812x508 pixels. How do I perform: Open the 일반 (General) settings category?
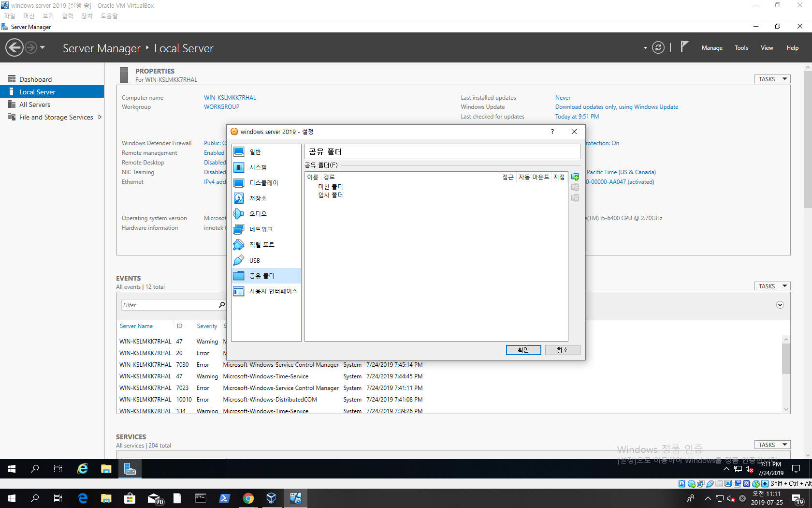pyautogui.click(x=266, y=152)
